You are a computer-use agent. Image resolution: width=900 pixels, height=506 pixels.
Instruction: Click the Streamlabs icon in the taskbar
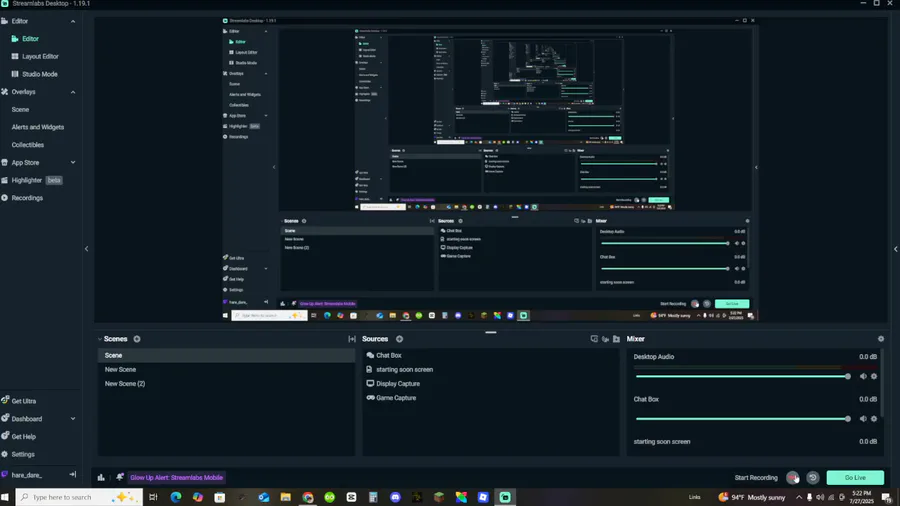click(505, 497)
